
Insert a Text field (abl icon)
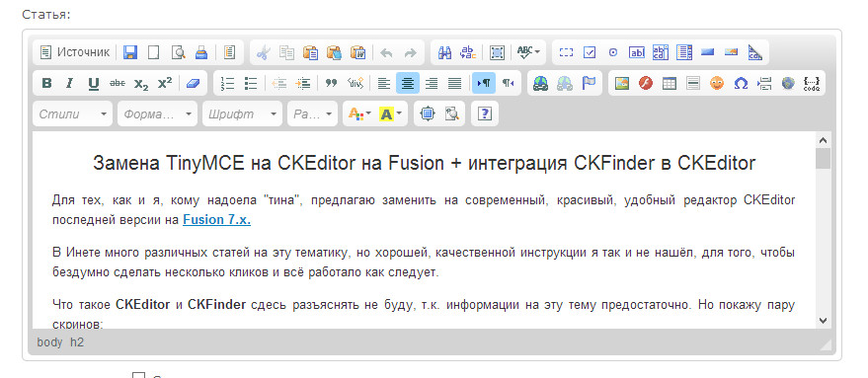click(x=637, y=52)
